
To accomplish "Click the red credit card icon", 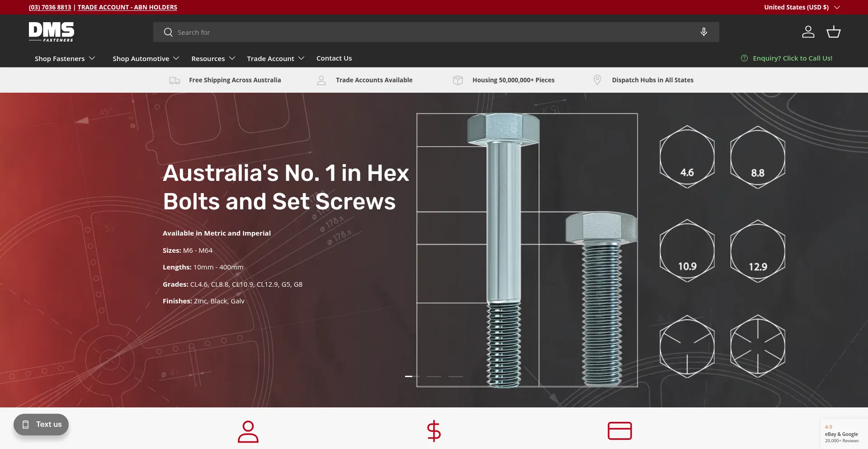I will point(620,431).
